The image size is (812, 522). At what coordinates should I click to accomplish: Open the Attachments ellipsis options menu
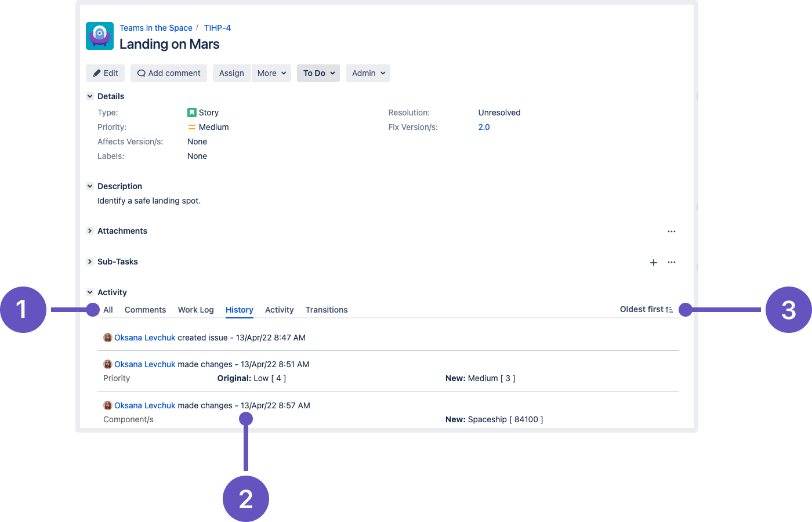[x=672, y=231]
